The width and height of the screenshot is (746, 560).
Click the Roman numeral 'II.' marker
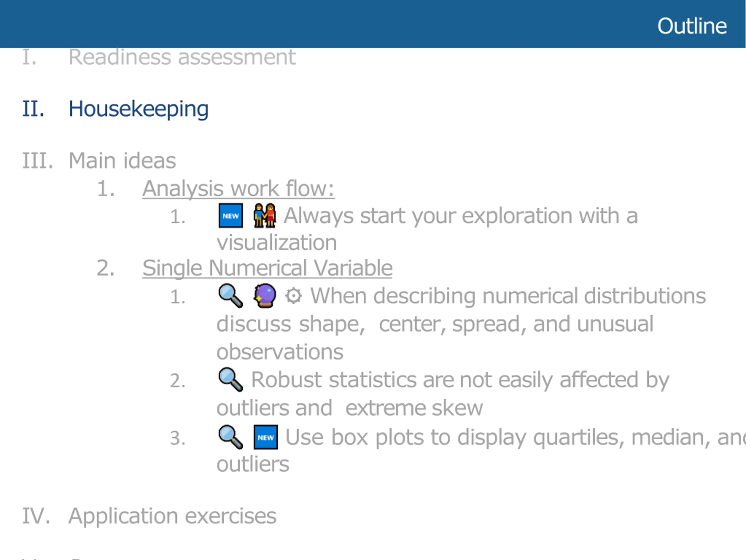33,109
